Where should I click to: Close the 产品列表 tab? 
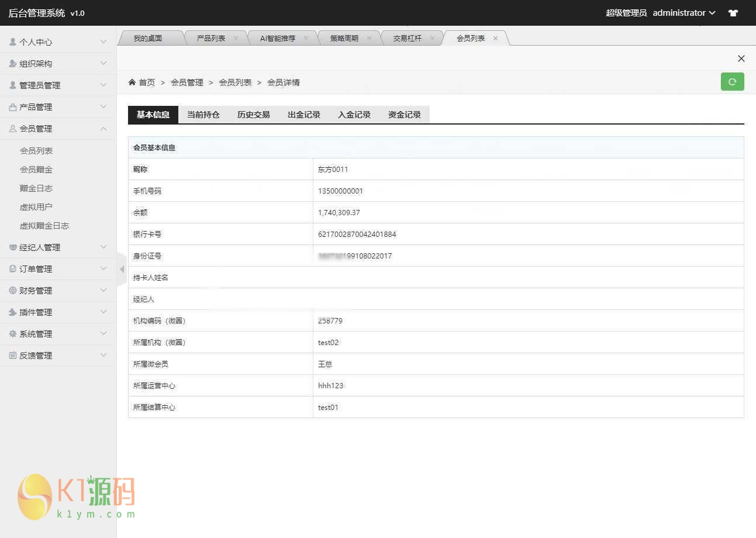(x=236, y=37)
